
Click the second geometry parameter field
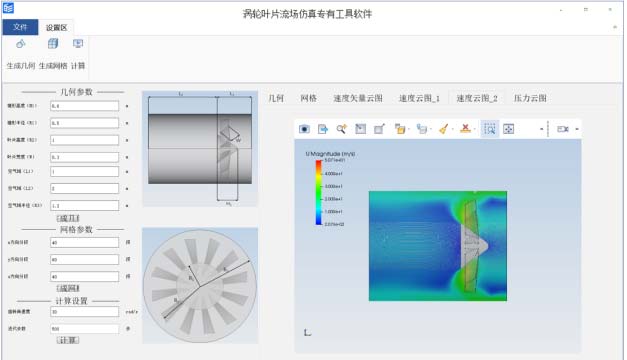click(84, 123)
